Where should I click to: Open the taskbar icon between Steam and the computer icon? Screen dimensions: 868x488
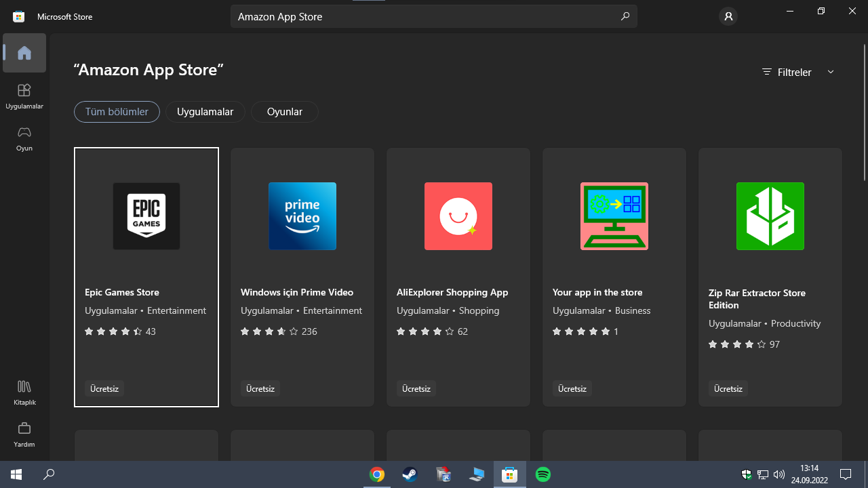(x=443, y=474)
